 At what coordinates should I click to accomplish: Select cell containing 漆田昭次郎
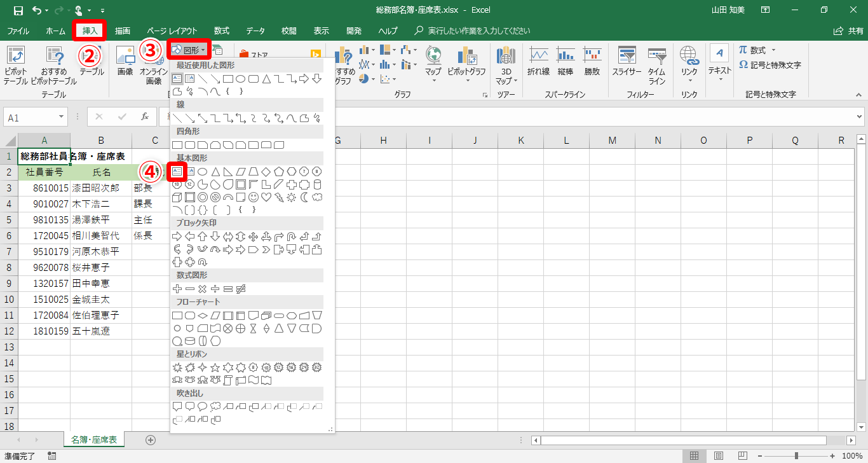pos(101,188)
